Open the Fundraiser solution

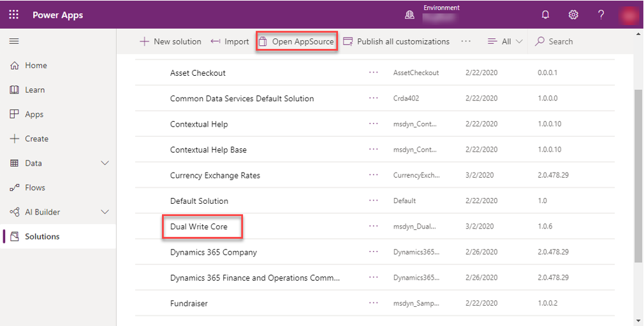pyautogui.click(x=189, y=304)
